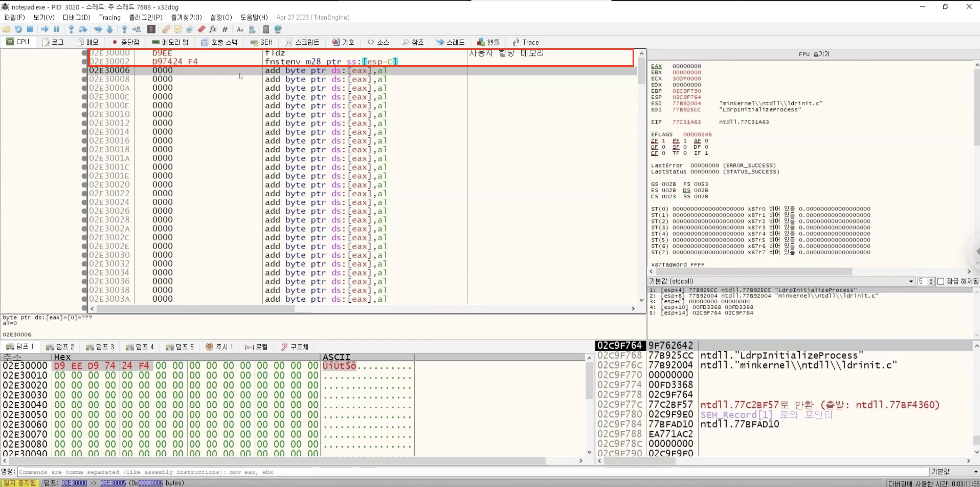This screenshot has height=487, width=980.
Task: Toggle breakpoint bullet at address 02E30006
Action: point(84,71)
